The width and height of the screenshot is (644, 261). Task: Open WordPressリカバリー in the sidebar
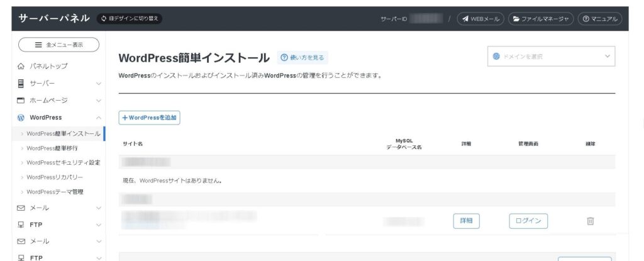coord(55,177)
